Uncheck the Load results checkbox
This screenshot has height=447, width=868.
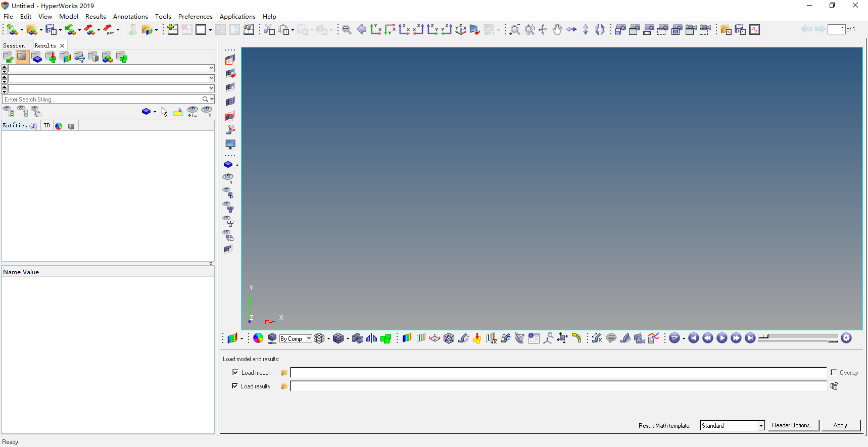tap(235, 386)
